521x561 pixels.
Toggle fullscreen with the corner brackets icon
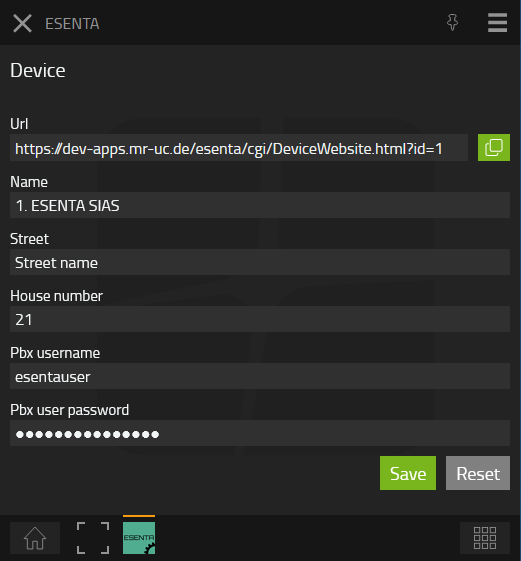(x=93, y=538)
